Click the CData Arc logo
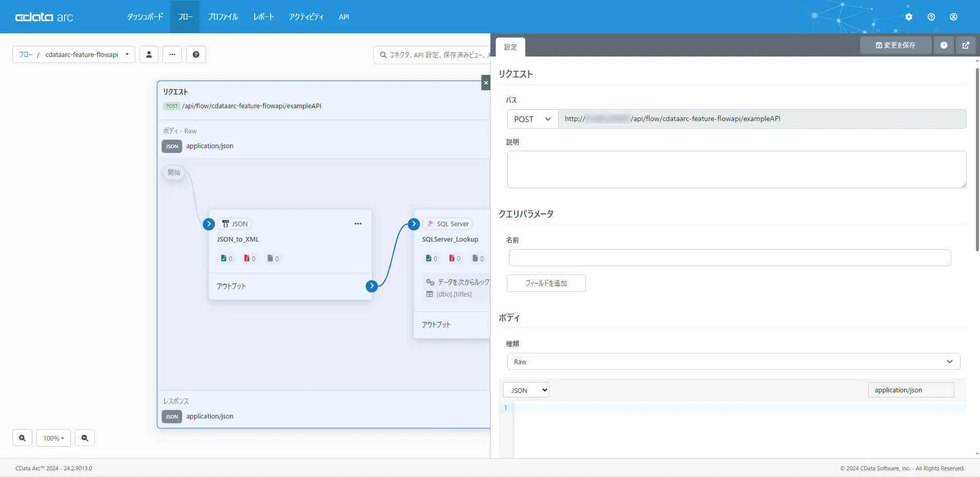This screenshot has height=477, width=980. (x=44, y=17)
